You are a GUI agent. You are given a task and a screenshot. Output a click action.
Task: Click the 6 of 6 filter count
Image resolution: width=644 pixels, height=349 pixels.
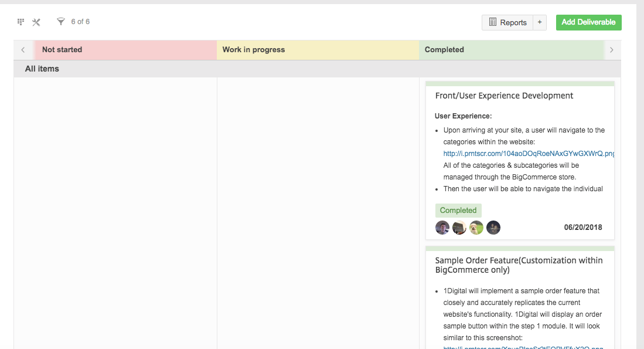[x=80, y=22]
